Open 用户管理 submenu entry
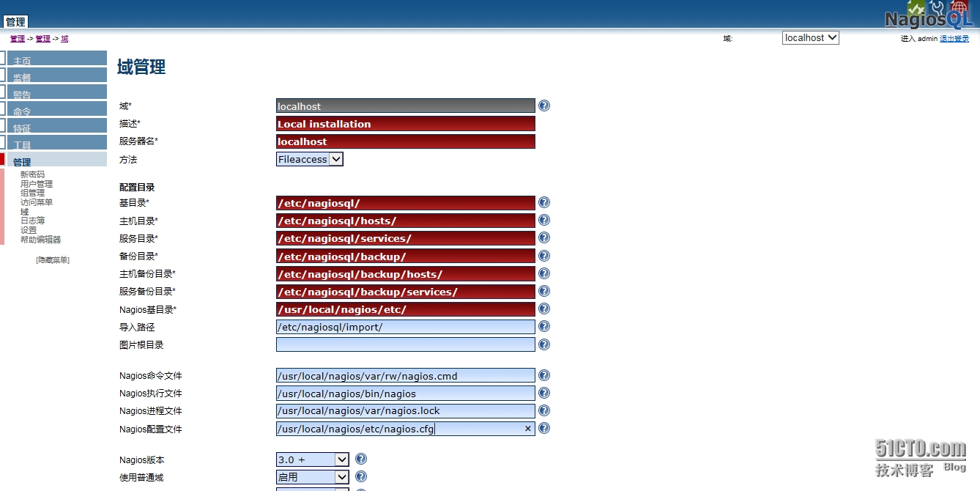Viewport: 980px width, 491px height. pos(37,184)
